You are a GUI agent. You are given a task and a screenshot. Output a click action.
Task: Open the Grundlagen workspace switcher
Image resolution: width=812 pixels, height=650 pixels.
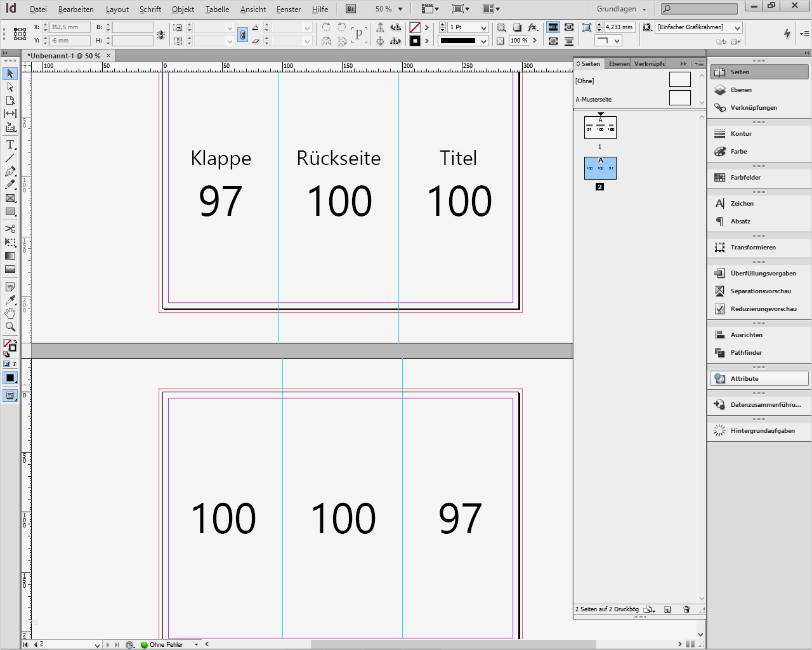(x=622, y=10)
